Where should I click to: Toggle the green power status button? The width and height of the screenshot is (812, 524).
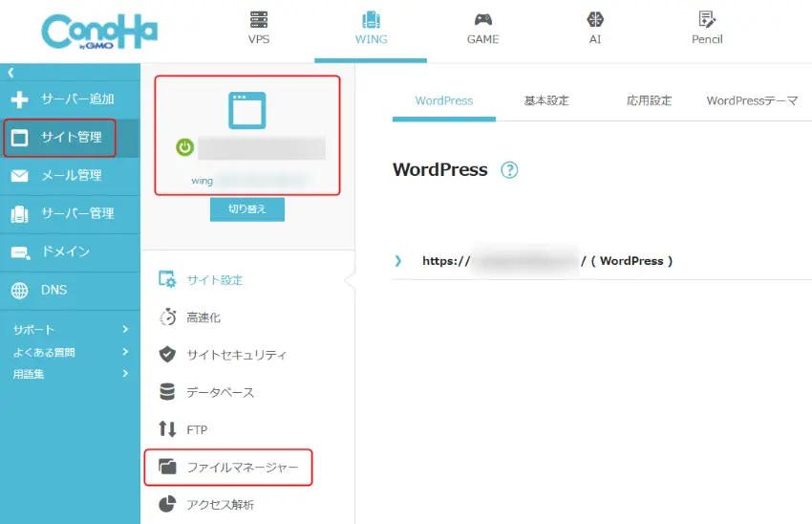click(x=185, y=147)
